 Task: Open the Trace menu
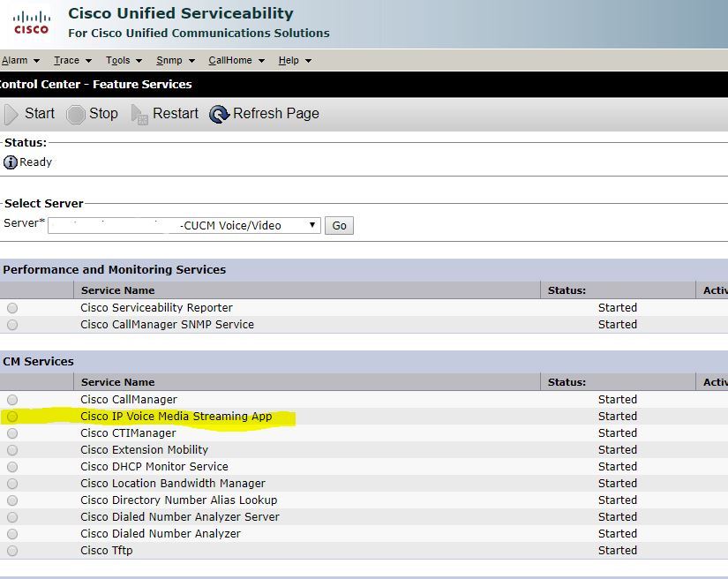click(68, 60)
